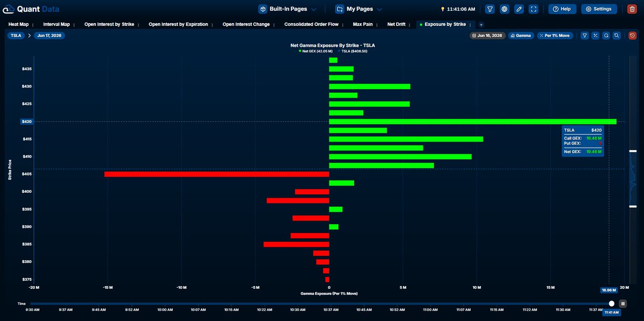Open the Help button
The height and width of the screenshot is (321, 644).
(562, 9)
